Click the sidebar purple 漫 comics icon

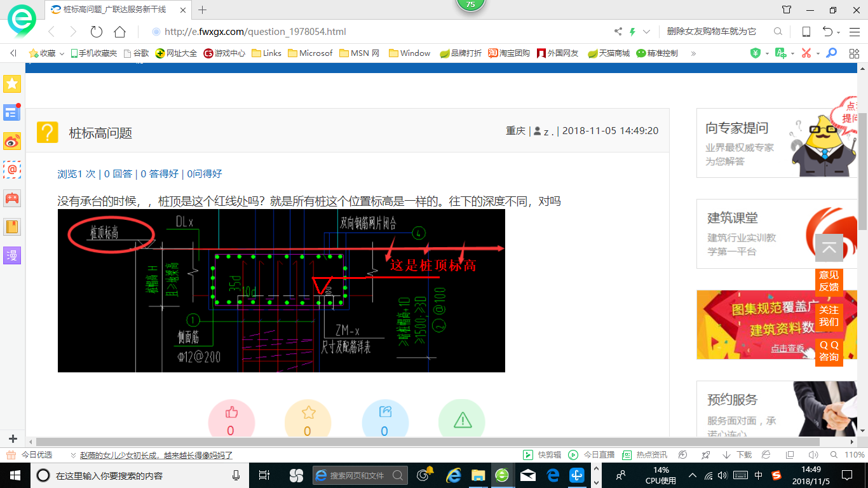click(x=12, y=255)
